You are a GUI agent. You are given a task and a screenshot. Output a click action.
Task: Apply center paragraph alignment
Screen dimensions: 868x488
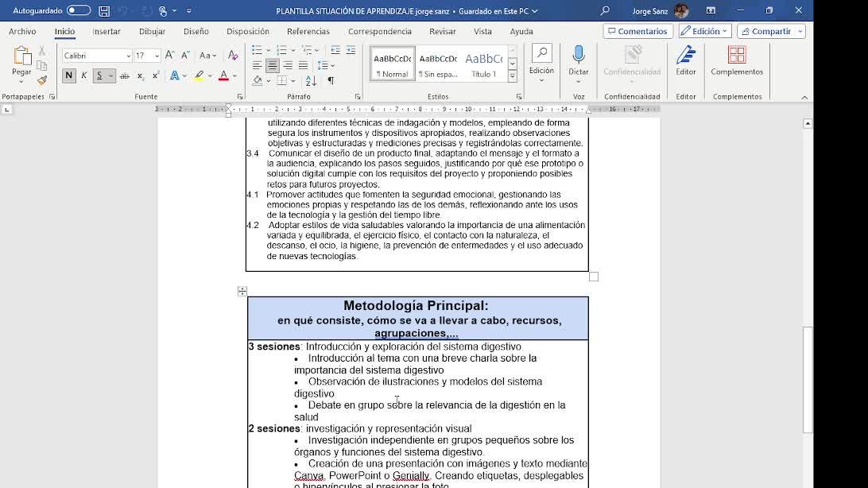click(272, 65)
